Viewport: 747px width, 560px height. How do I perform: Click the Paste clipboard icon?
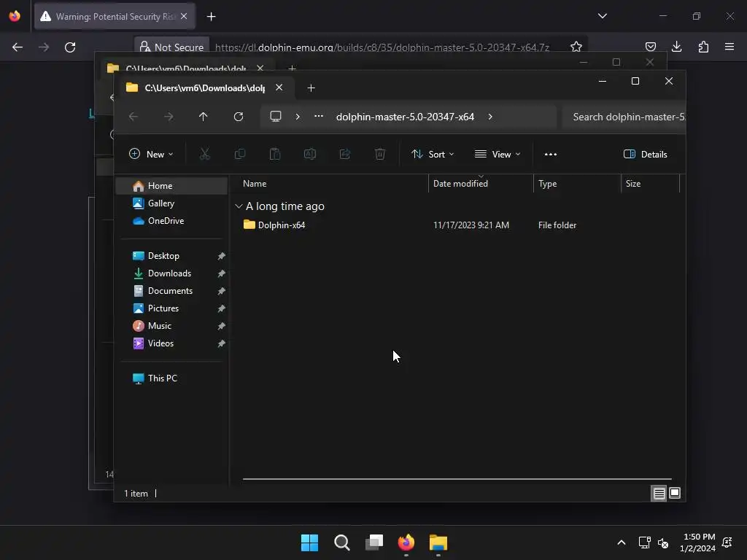(275, 154)
